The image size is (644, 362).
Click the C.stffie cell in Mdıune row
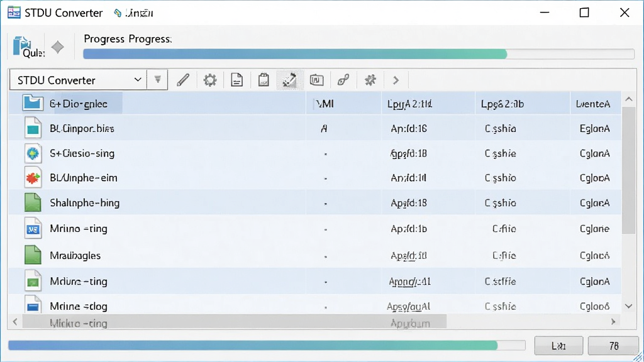[x=500, y=282]
